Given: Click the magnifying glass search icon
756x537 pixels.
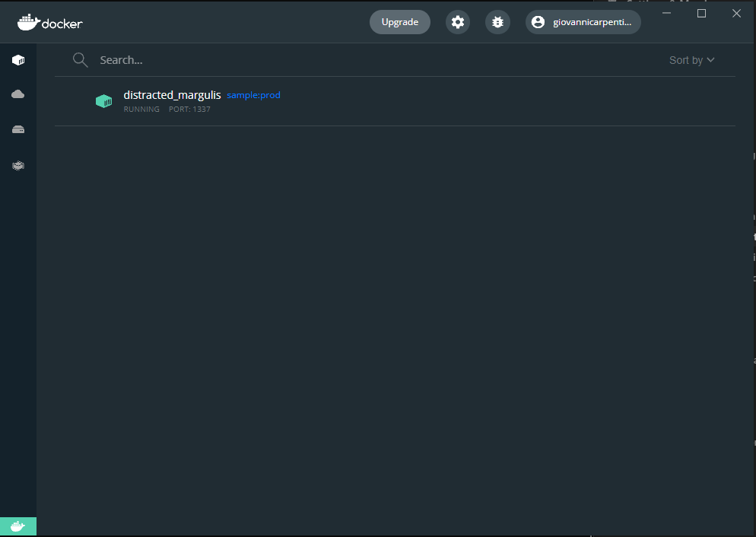Looking at the screenshot, I should click(x=80, y=60).
